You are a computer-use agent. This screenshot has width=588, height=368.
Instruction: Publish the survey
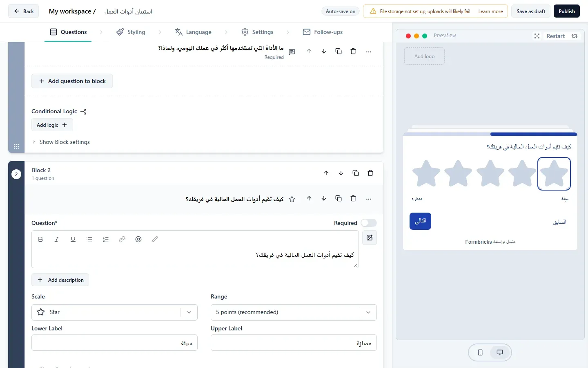(567, 11)
